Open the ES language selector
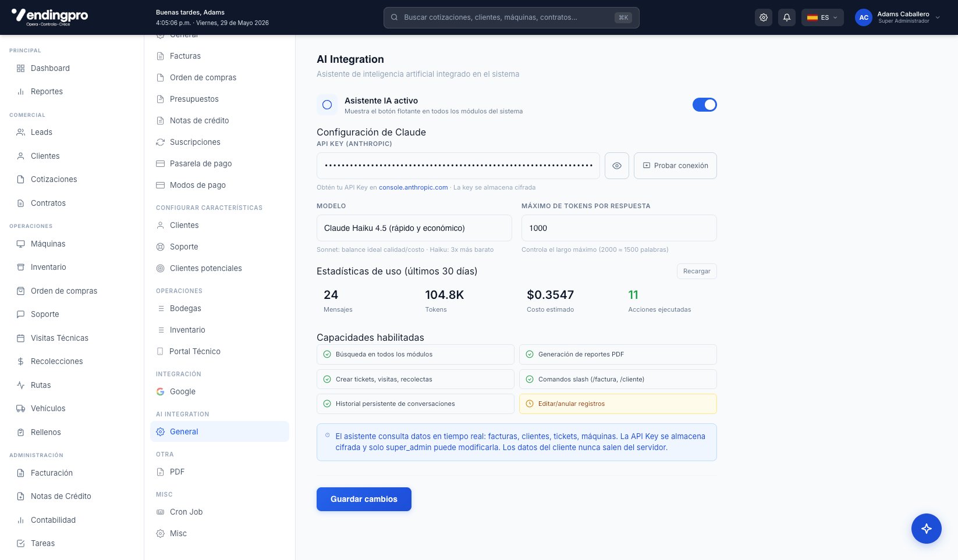This screenshot has width=958, height=560. tap(822, 17)
